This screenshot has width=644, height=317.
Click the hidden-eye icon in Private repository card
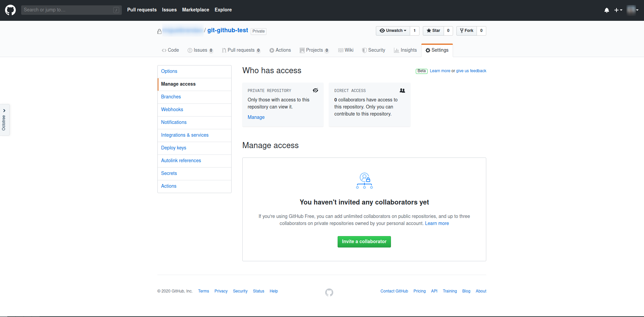(315, 90)
